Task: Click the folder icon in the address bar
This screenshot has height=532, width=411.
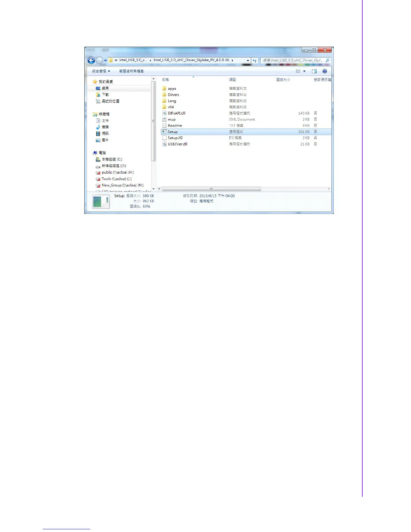Action: (x=110, y=60)
